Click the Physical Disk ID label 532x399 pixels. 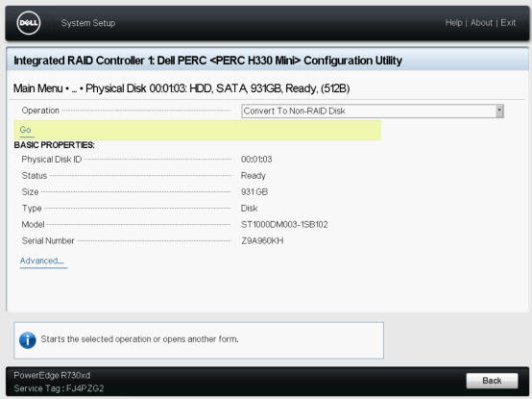[52, 160]
